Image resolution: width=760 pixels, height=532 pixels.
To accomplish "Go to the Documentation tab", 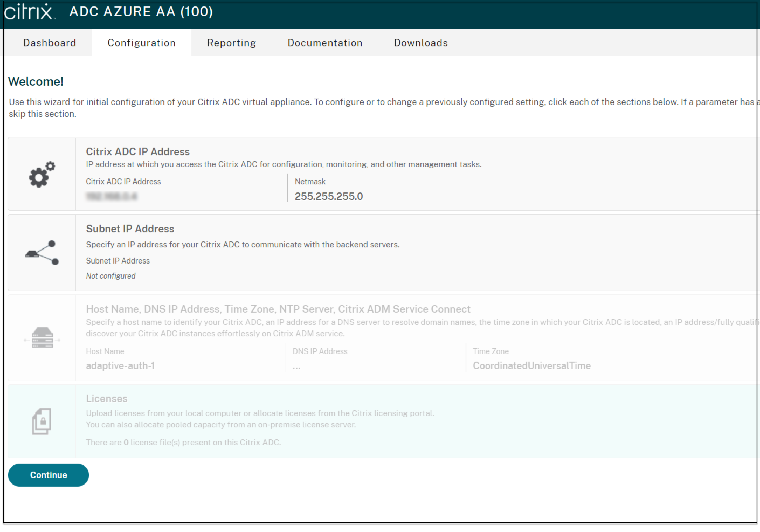I will pyautogui.click(x=325, y=43).
